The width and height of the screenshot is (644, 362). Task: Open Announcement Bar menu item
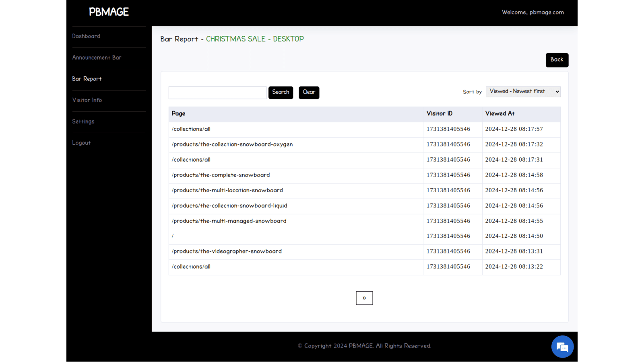point(97,58)
